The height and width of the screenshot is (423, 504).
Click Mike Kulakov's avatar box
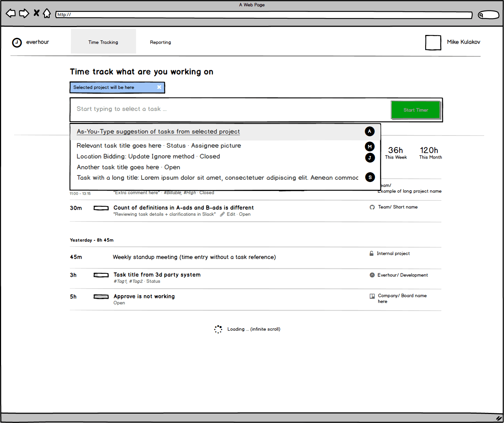(433, 43)
